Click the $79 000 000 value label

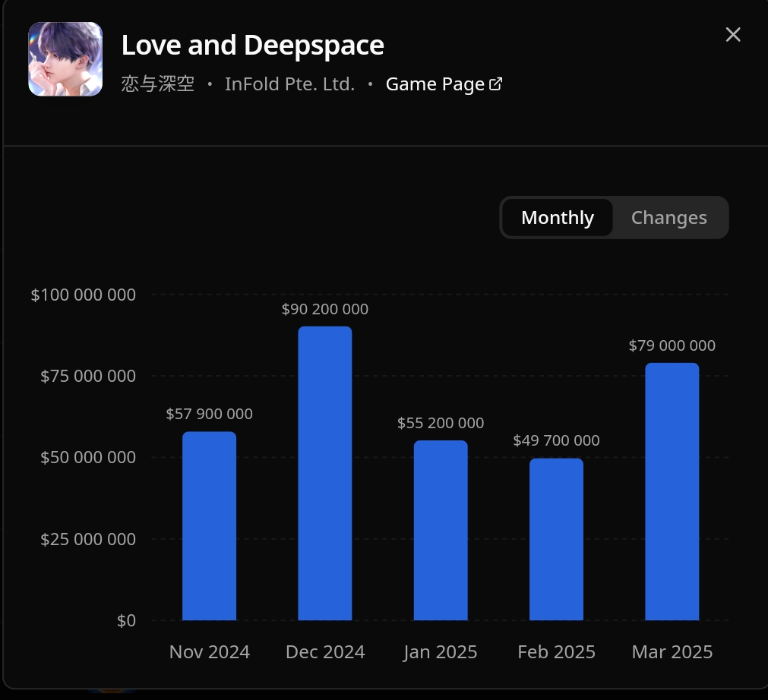click(x=672, y=345)
